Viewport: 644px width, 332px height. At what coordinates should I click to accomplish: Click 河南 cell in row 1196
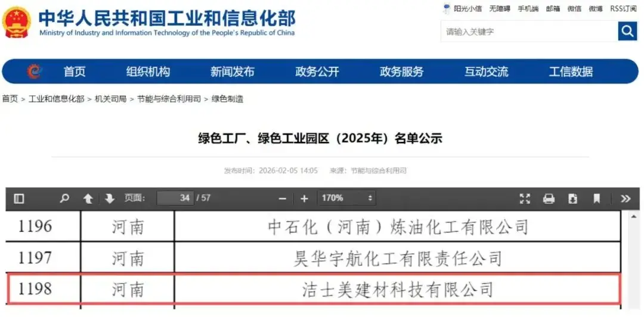(x=128, y=226)
